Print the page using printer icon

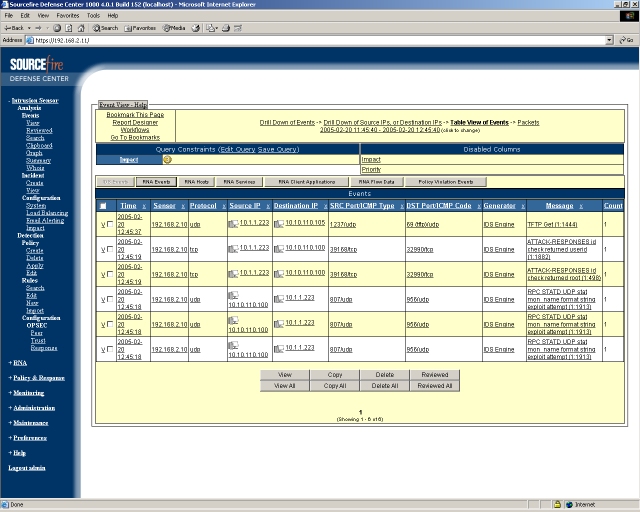click(226, 28)
